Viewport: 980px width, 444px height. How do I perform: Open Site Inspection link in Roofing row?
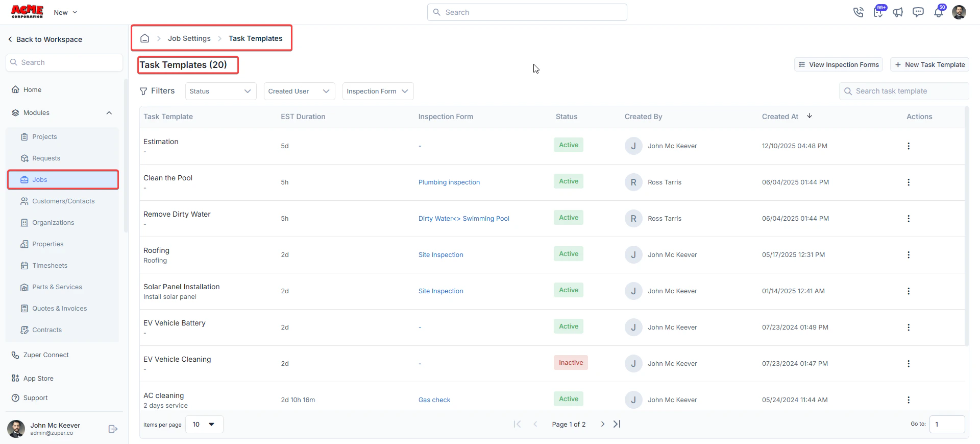[x=441, y=255]
